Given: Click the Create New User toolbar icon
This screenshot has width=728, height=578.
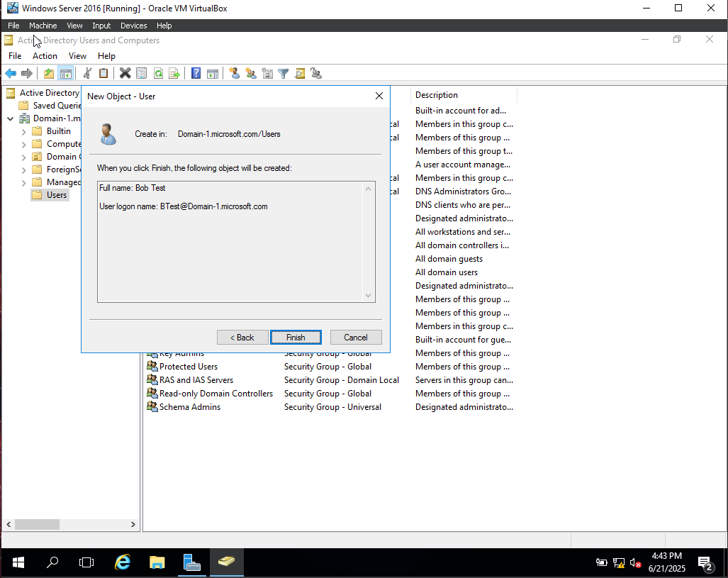Looking at the screenshot, I should pos(235,74).
